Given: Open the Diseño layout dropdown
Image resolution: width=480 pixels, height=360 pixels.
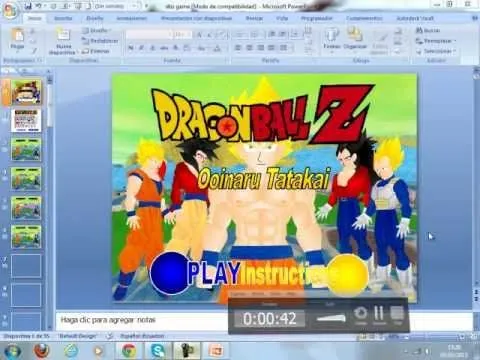Looking at the screenshot, I should point(96,31).
